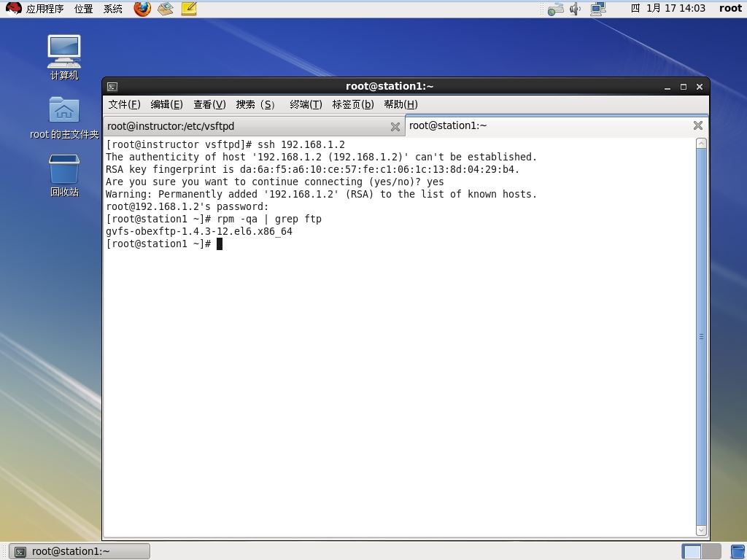Image resolution: width=747 pixels, height=560 pixels.
Task: Open terminal 搜索(S) menu
Action: tap(255, 104)
